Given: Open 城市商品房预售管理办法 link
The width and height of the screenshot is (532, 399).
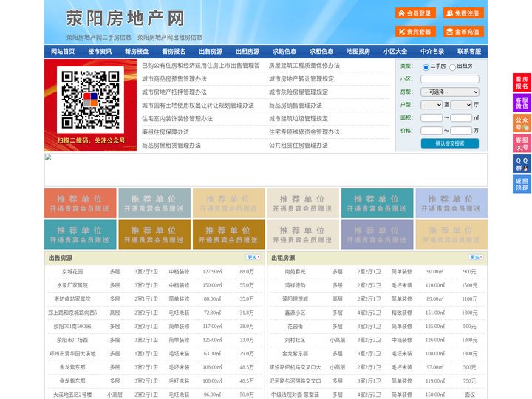Looking at the screenshot, I should [x=174, y=79].
